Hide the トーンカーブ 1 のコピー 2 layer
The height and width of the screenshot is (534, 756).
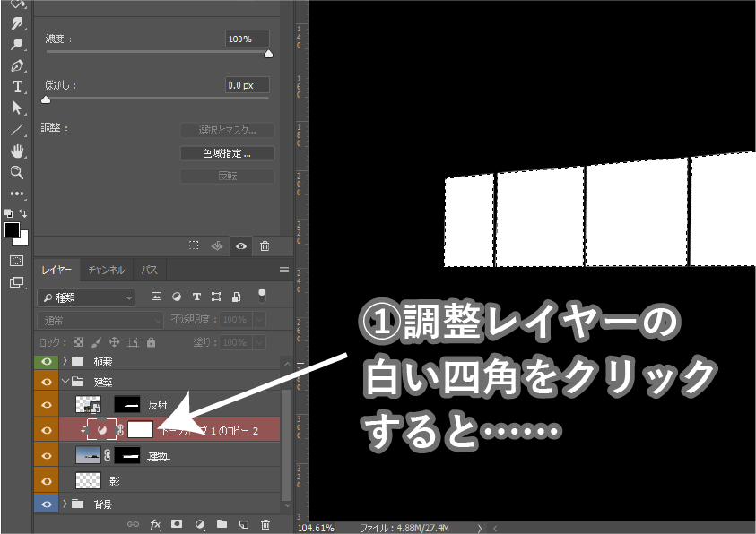[x=47, y=430]
